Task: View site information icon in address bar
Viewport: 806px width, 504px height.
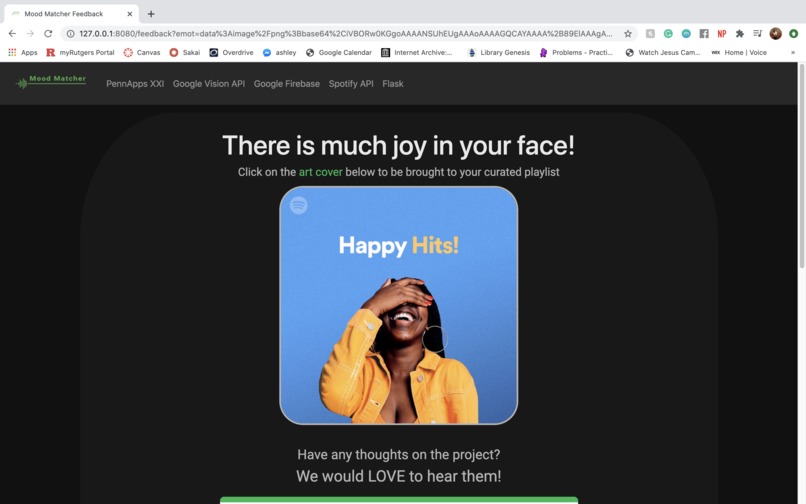Action: (x=70, y=33)
